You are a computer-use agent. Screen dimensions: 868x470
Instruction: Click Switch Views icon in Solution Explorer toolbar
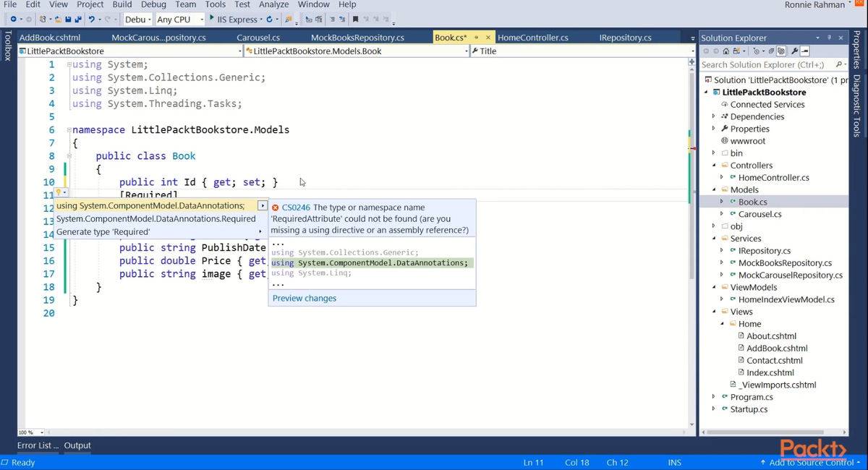click(x=736, y=51)
